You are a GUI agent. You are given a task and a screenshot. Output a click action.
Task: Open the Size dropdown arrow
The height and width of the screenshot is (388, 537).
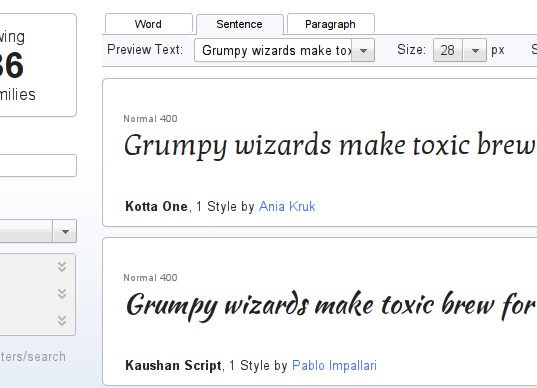[475, 50]
